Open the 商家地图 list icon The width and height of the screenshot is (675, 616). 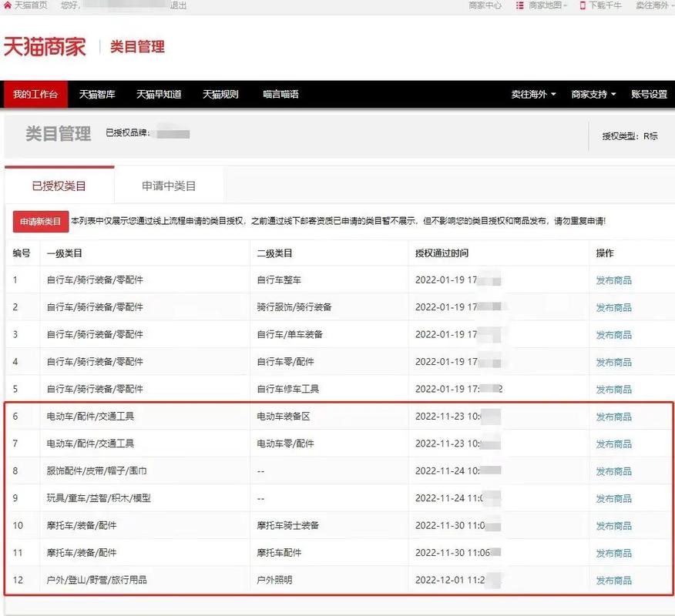[520, 5]
